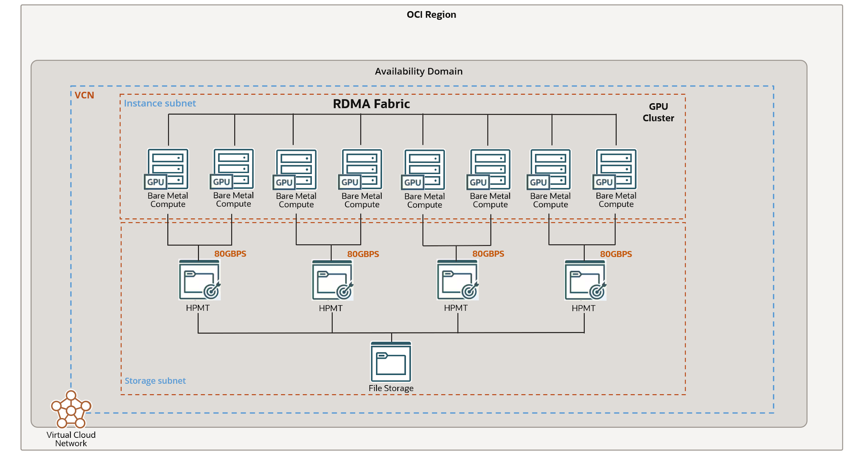Click the fifth Bare Metal Compute server
The height and width of the screenshot is (458, 868).
(x=424, y=169)
